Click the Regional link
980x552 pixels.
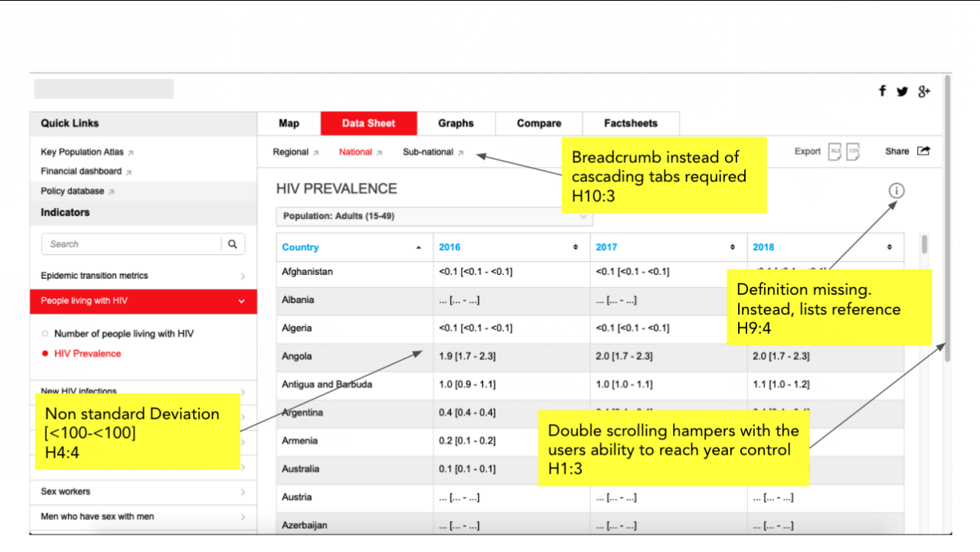pos(291,152)
